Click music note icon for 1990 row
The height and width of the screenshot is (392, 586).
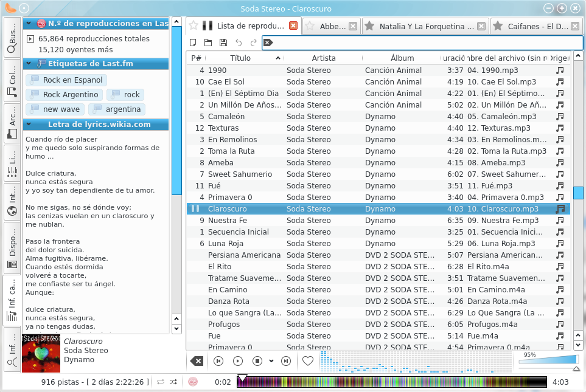[559, 70]
